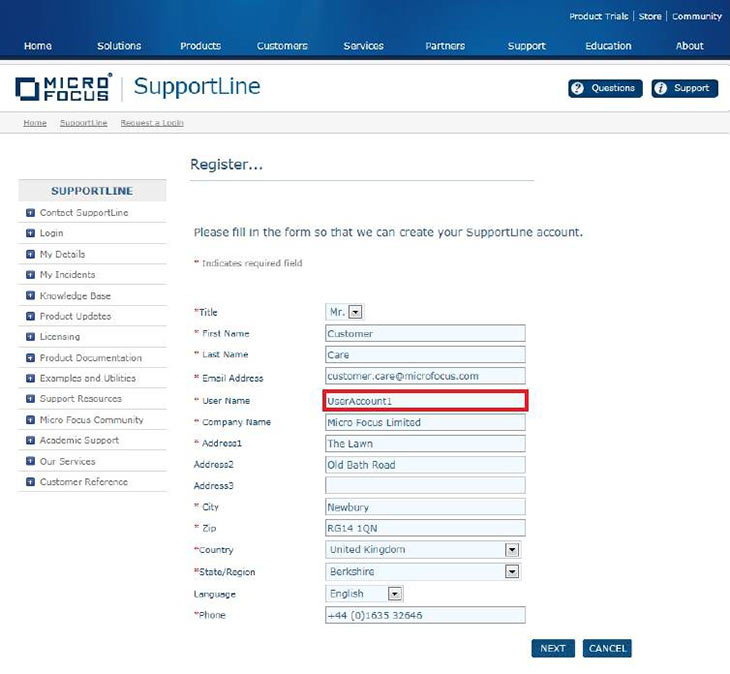Expand the Language dropdown set to English
Viewport: 730px width, 674px height.
(x=394, y=594)
